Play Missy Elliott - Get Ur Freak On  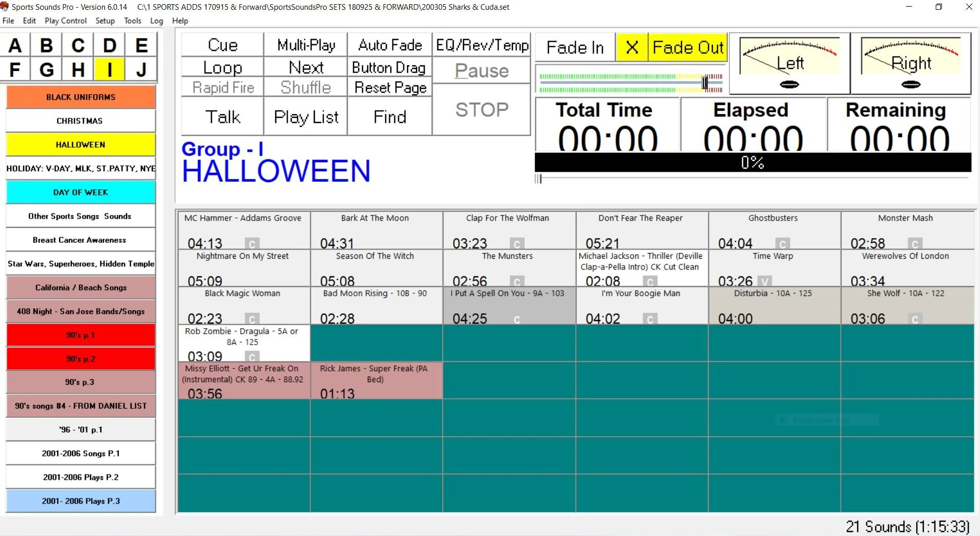coord(244,380)
